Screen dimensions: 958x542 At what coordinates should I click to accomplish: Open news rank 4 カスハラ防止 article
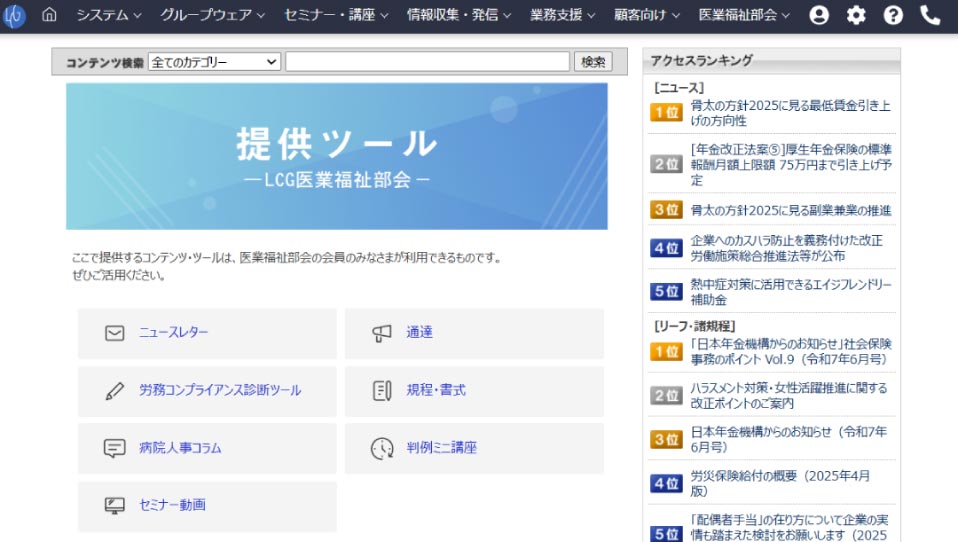coord(786,248)
